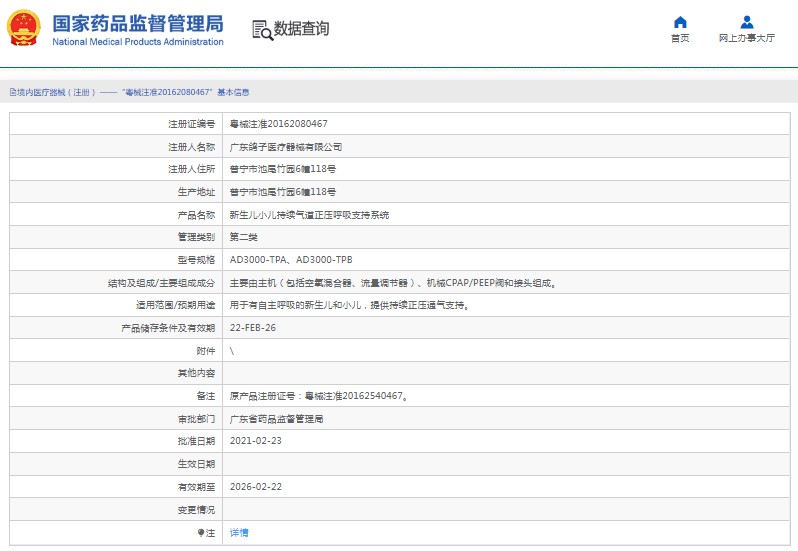Click the 生效日期 row label
The width and height of the screenshot is (798, 551).
pyautogui.click(x=196, y=464)
